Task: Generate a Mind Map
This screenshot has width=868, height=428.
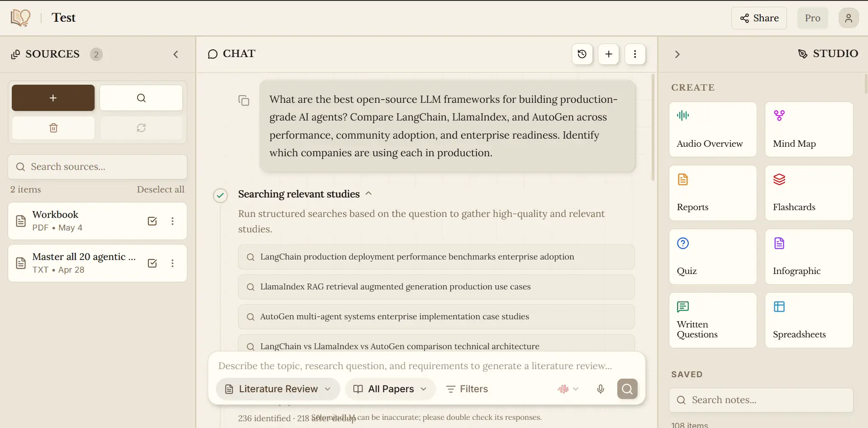Action: (x=809, y=130)
